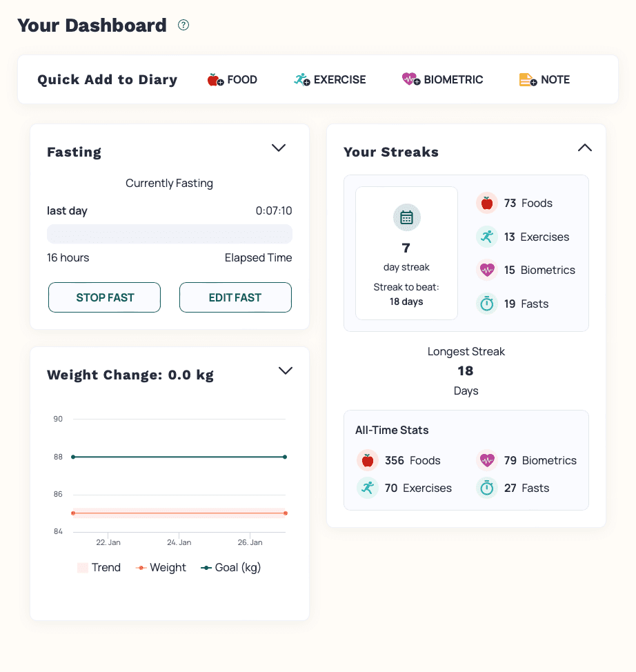Open the Weight Change card chevron menu
This screenshot has width=636, height=672.
coord(285,371)
